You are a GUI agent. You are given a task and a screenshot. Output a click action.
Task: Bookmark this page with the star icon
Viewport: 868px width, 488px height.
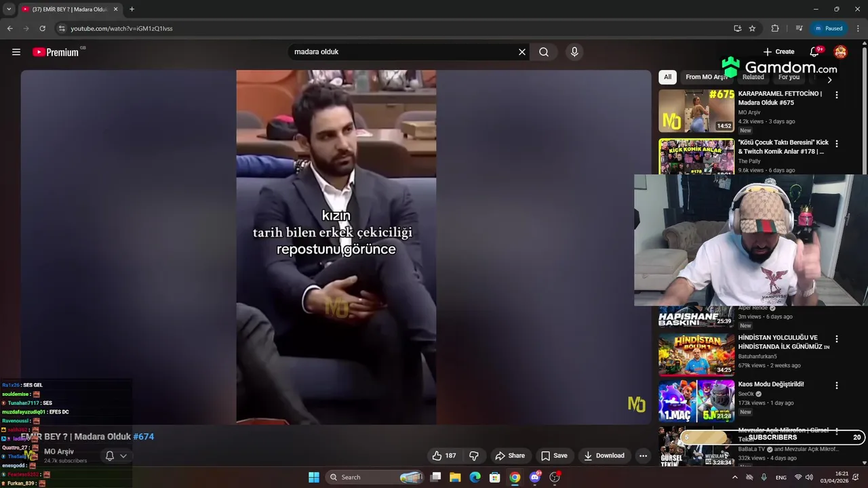752,28
